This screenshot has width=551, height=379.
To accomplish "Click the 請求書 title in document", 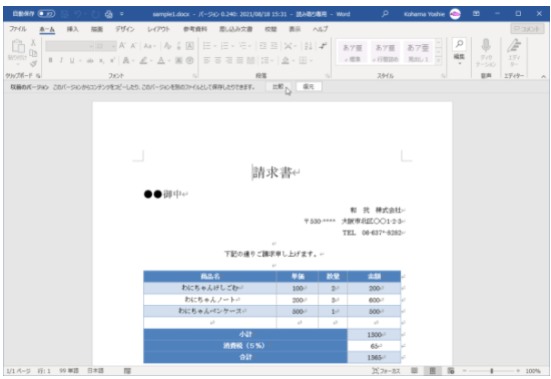I will tap(272, 172).
